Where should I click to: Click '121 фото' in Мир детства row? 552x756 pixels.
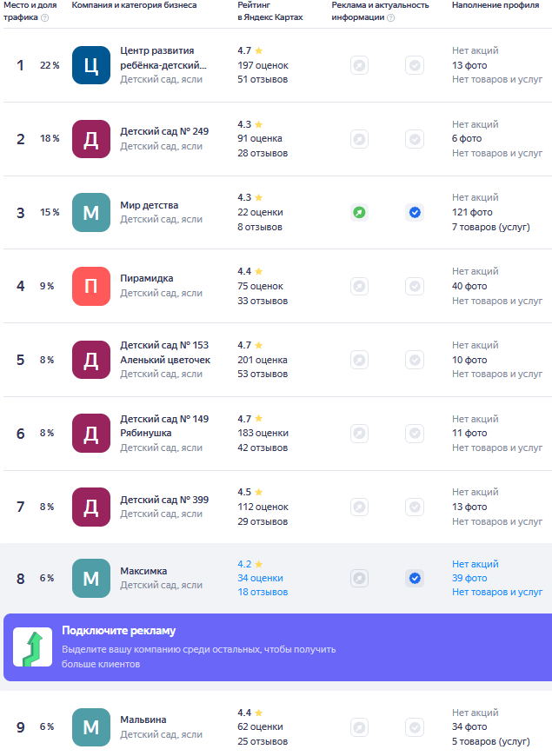pos(472,213)
